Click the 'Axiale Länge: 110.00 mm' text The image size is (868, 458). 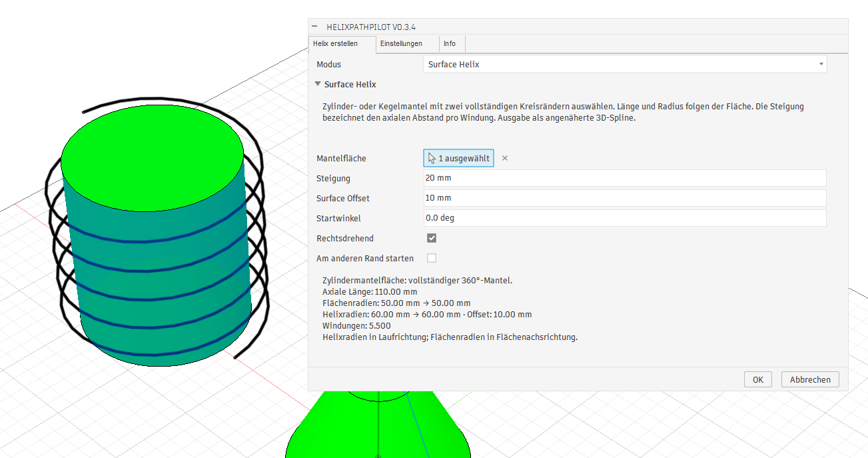[370, 292]
